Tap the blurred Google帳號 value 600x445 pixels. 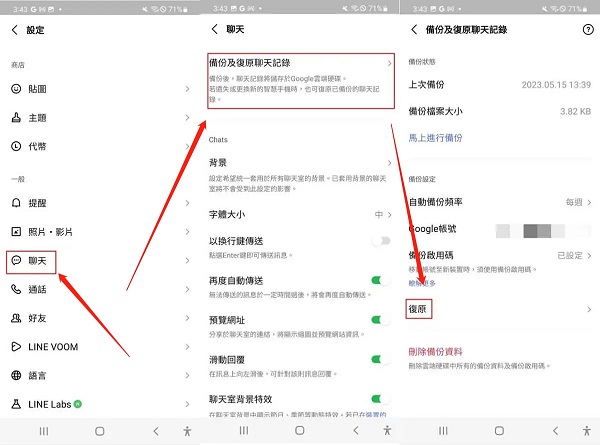coord(543,231)
